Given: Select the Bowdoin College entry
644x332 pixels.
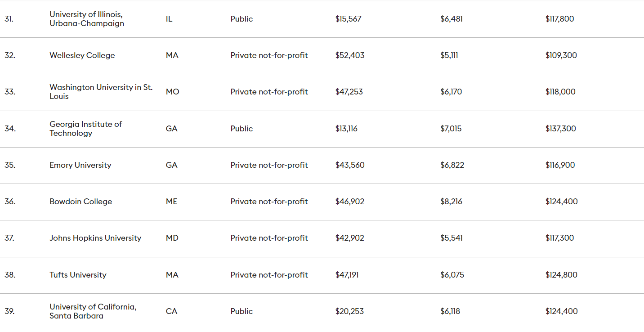Looking at the screenshot, I should point(80,202).
